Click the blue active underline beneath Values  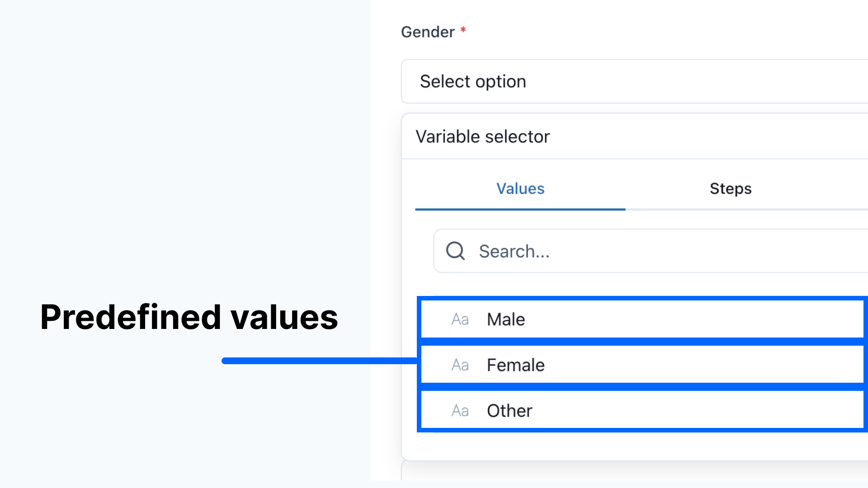(x=520, y=209)
